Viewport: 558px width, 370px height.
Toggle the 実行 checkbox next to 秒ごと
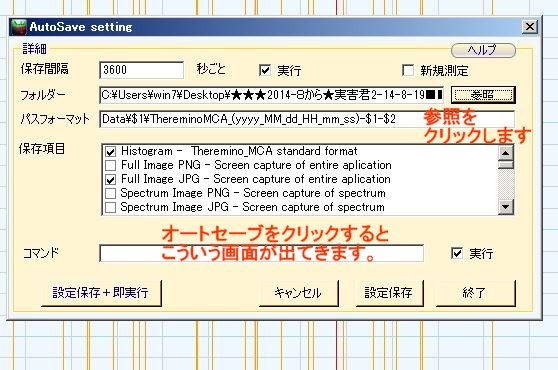click(x=265, y=70)
